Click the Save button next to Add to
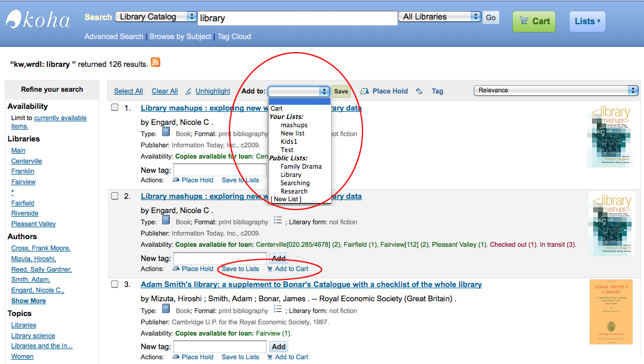Image resolution: width=644 pixels, height=364 pixels. point(341,91)
